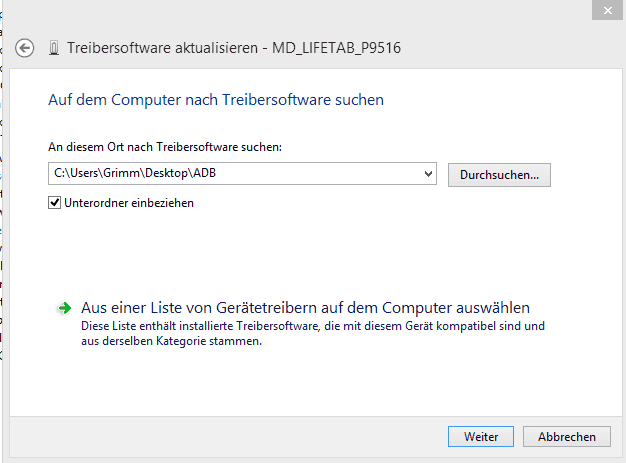Click the heading Auf dem Computer nach Treibersoftware suchen

[x=216, y=100]
